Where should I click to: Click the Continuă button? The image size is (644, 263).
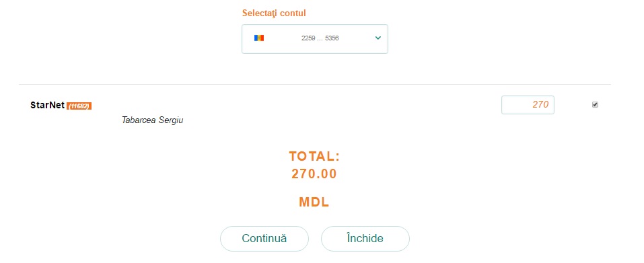pyautogui.click(x=264, y=239)
